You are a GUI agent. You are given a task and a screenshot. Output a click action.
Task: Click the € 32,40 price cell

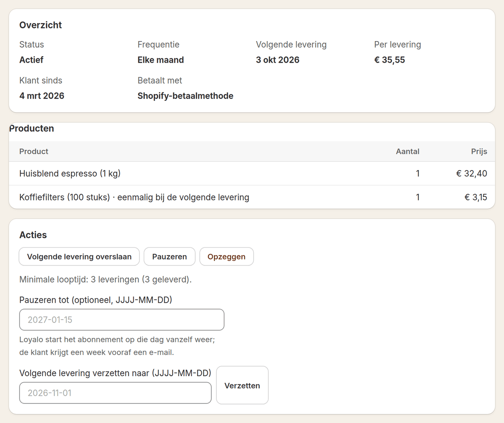[x=472, y=173]
